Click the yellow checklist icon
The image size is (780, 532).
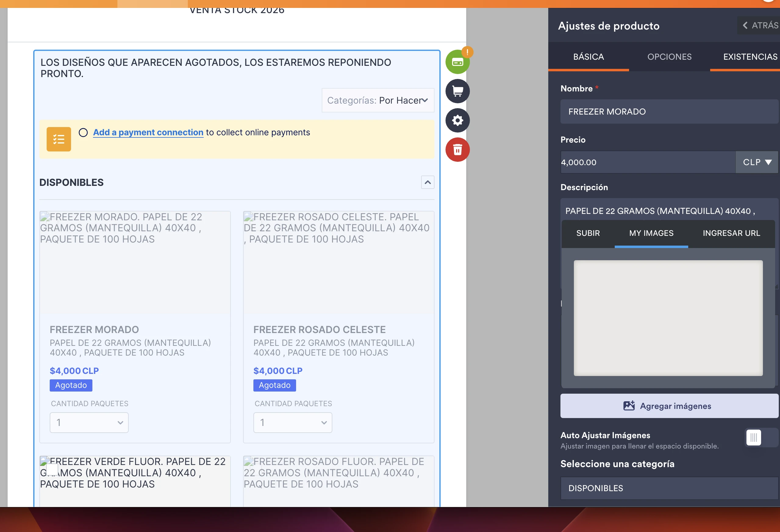[x=59, y=139]
